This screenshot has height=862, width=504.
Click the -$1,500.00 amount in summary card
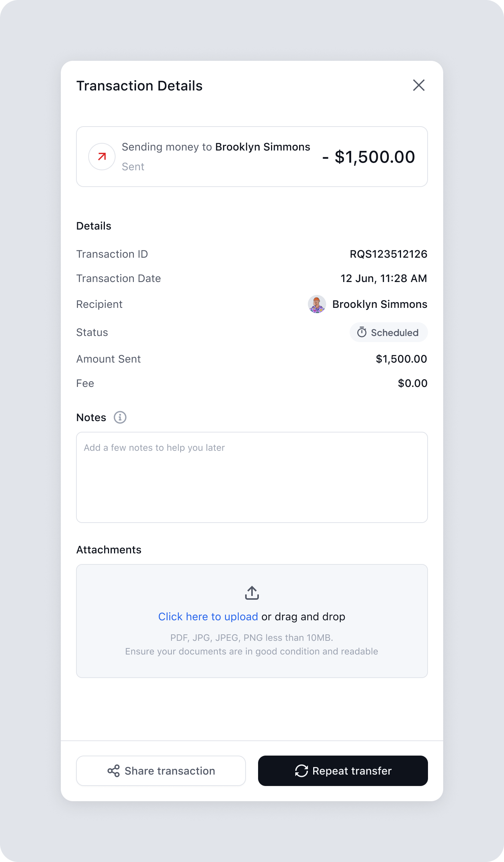tap(369, 157)
